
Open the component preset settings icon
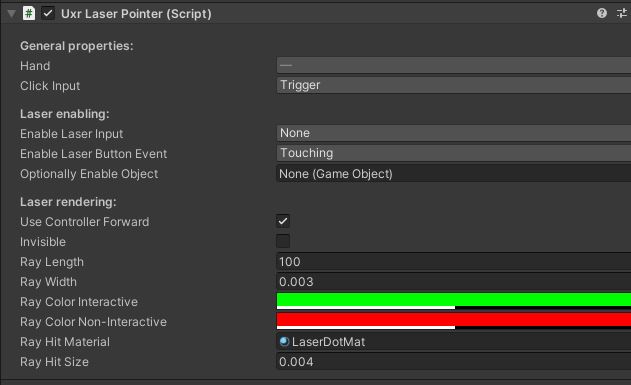tap(622, 13)
